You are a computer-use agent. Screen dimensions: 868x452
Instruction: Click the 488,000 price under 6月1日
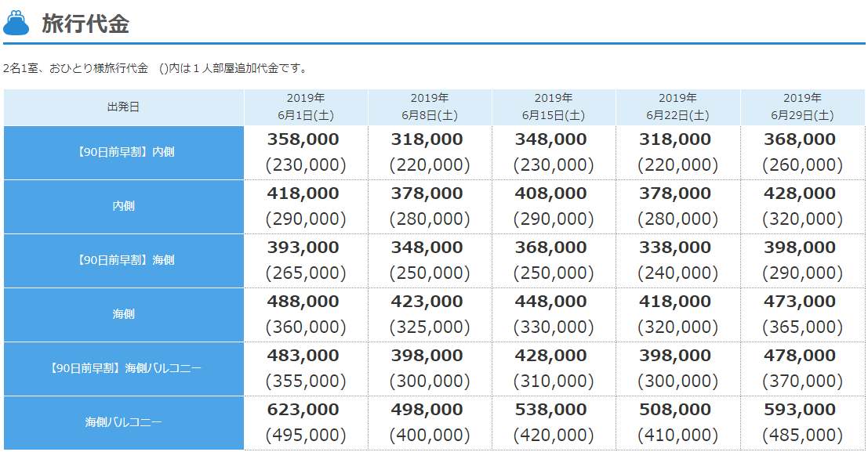pos(303,302)
